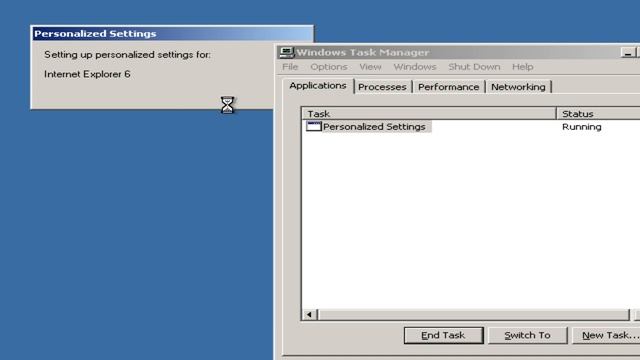Viewport: 640px width, 360px height.
Task: Sort by the Status column header
Action: [598, 113]
